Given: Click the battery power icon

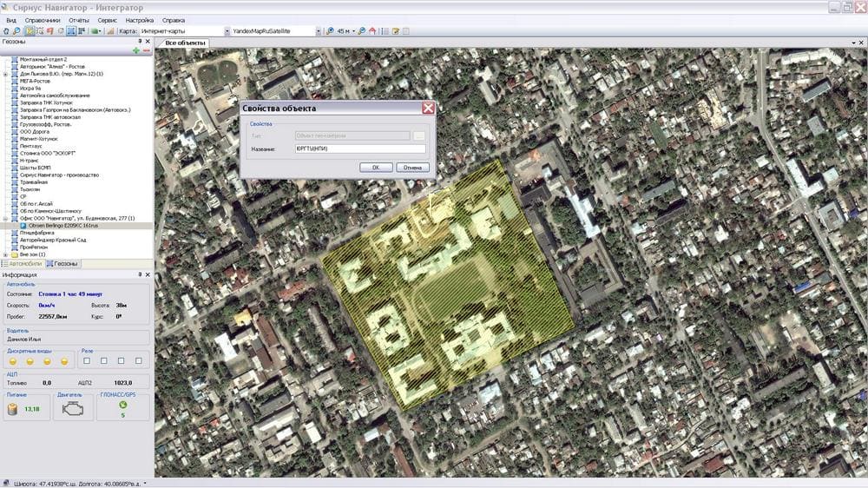Looking at the screenshot, I should coord(13,408).
